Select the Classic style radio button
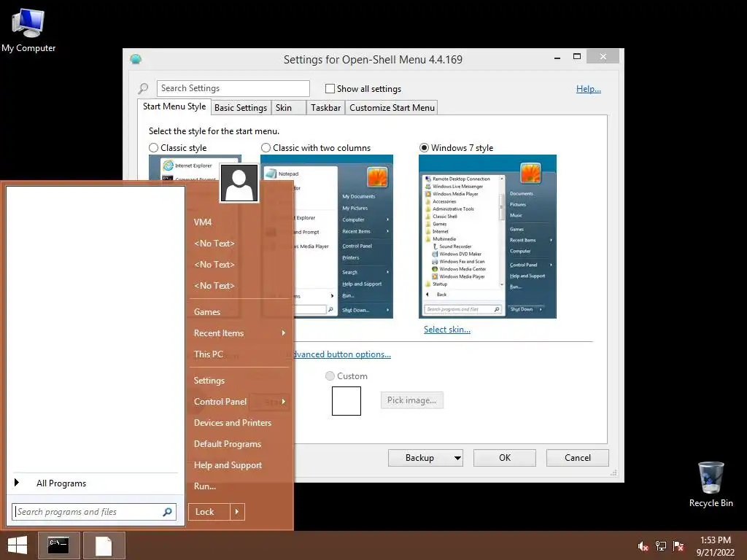The height and width of the screenshot is (560, 747). pos(153,148)
